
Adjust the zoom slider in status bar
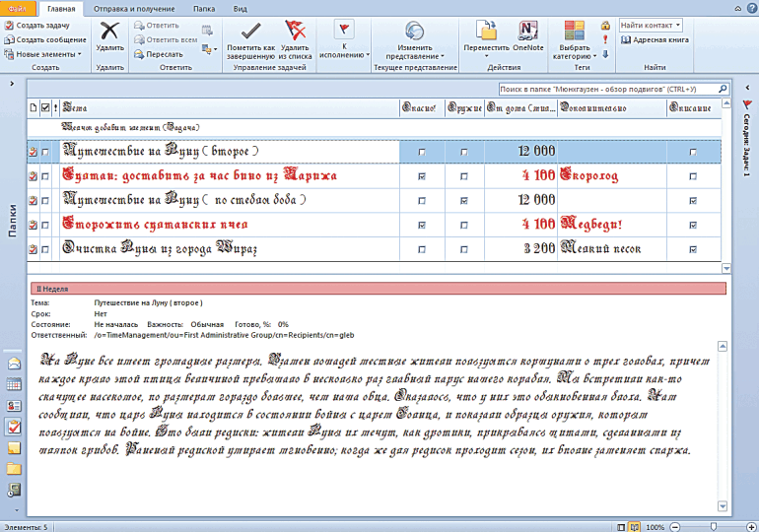coord(713,527)
